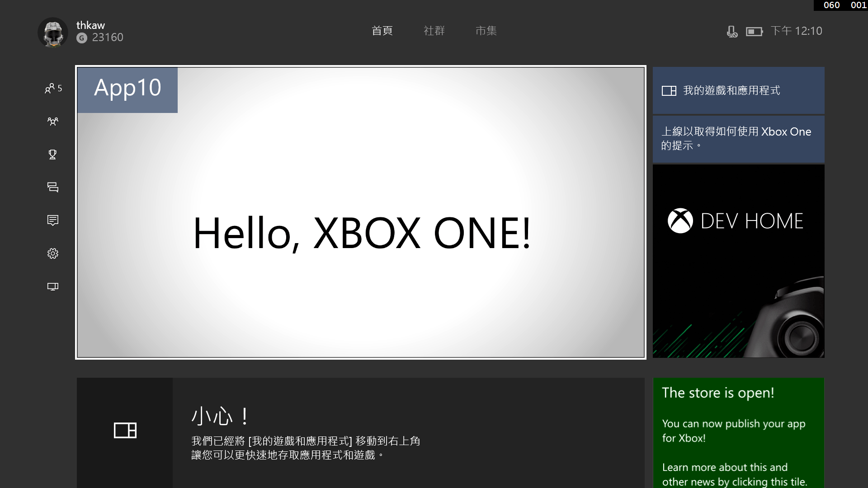
Task: Click the 23160 gamerscore value
Action: coord(108,38)
